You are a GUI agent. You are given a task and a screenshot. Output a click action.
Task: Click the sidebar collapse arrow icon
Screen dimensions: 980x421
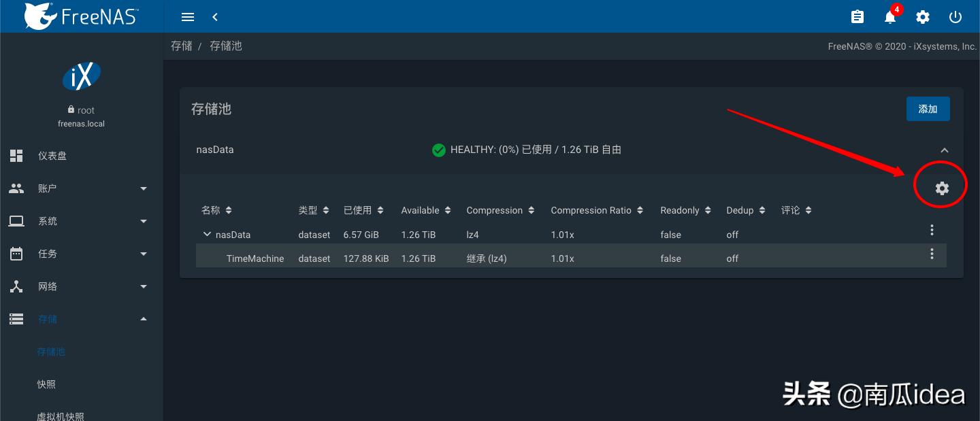click(215, 16)
